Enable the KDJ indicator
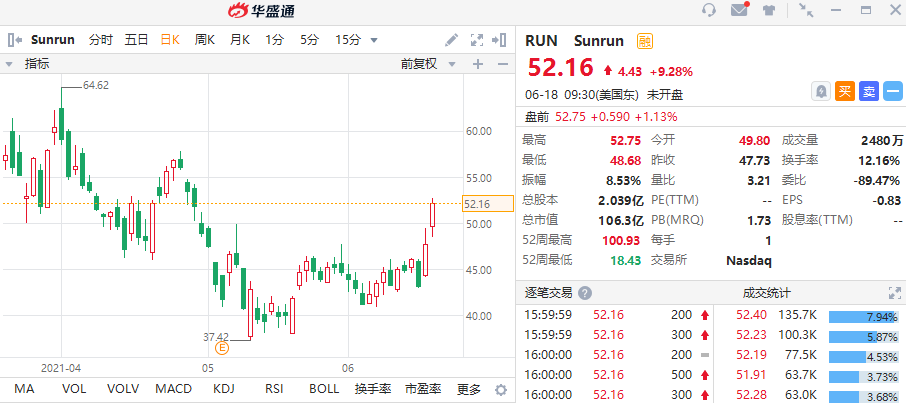The height and width of the screenshot is (403, 906). tap(224, 389)
